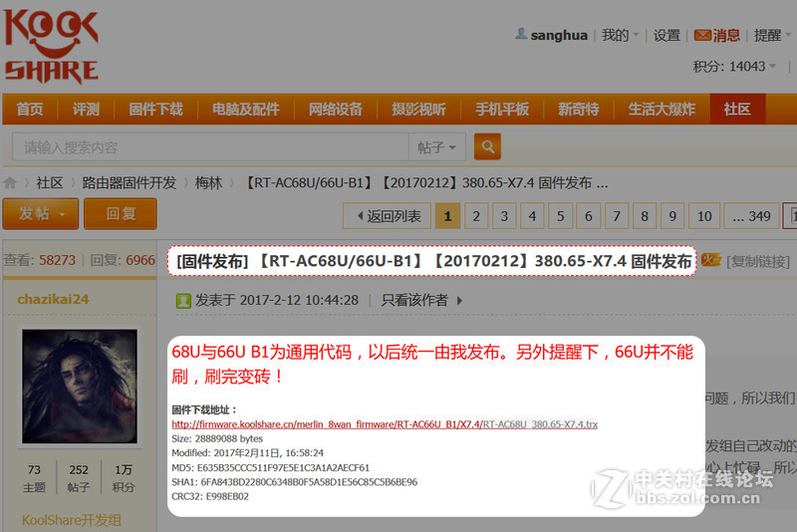Jump to last page ... 349
797x532 pixels.
point(751,216)
